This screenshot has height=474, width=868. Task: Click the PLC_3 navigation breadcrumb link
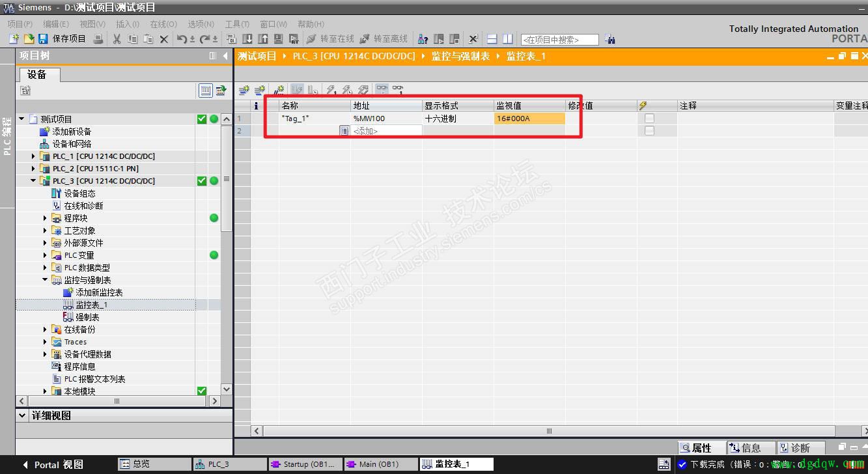351,56
